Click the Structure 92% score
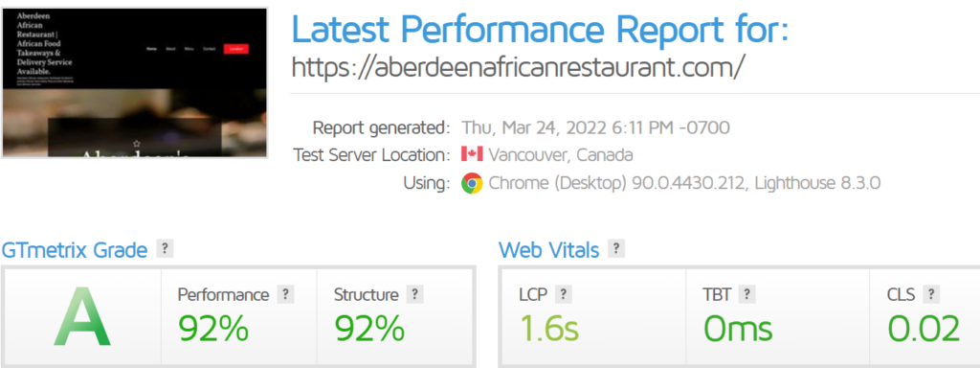The image size is (980, 368). click(369, 329)
